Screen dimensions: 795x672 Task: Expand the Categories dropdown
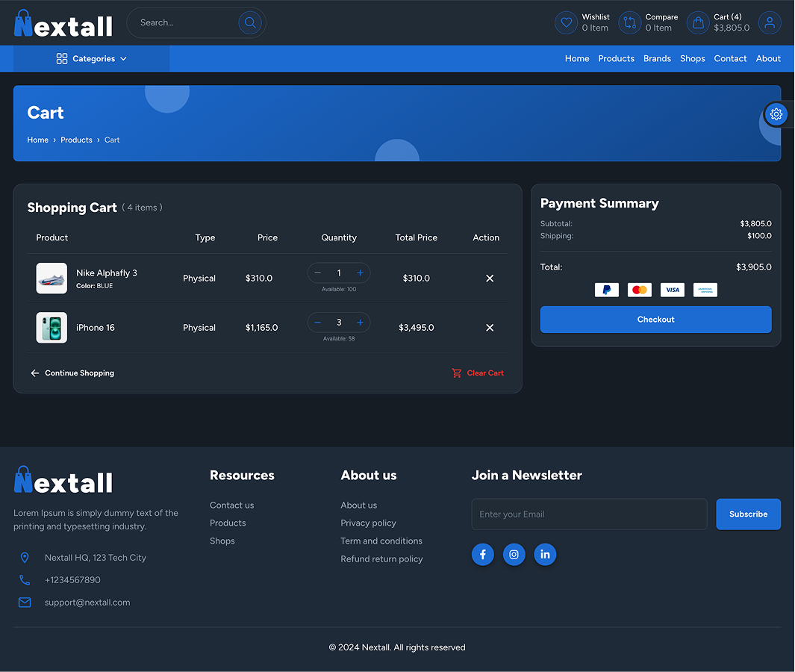click(93, 58)
